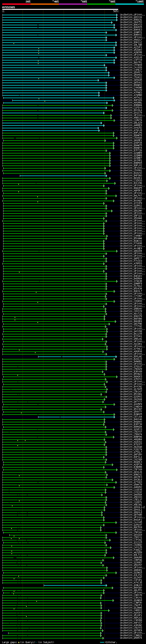Select the UniRef100_A5DIH3 entry
The image size is (146, 644).
tap(131, 497)
